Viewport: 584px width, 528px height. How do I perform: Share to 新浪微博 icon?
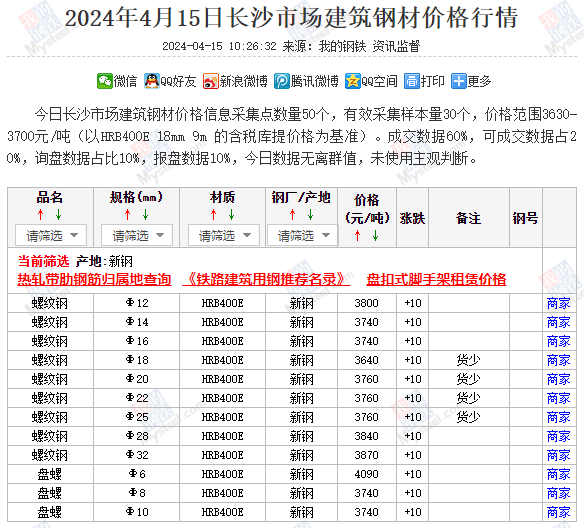210,81
